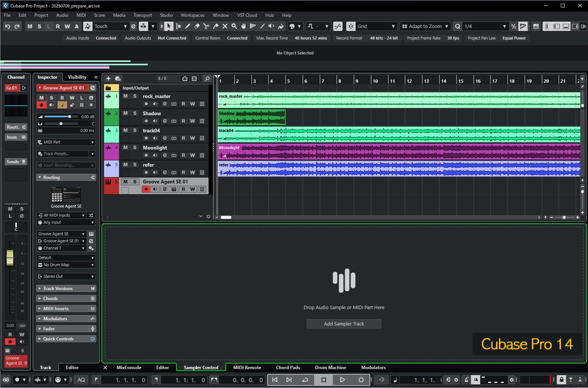Switch to the Visibility tab
588x388 pixels.
tap(77, 77)
